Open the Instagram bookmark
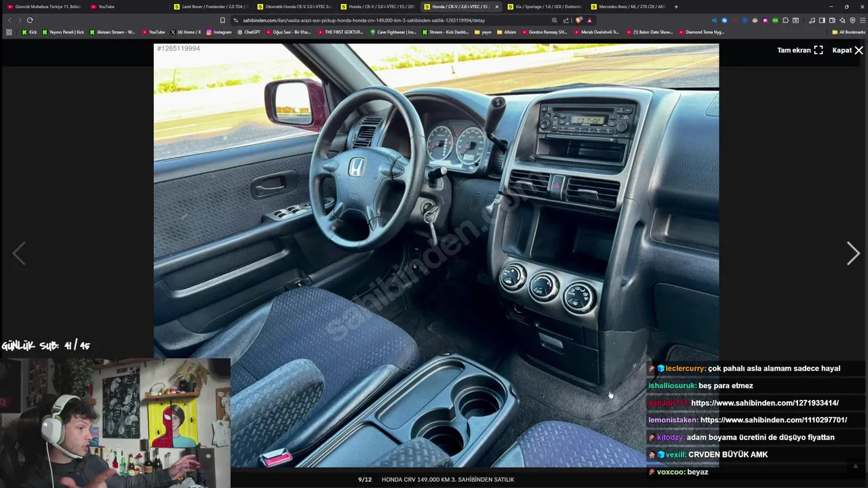The height and width of the screenshot is (488, 868). [219, 32]
